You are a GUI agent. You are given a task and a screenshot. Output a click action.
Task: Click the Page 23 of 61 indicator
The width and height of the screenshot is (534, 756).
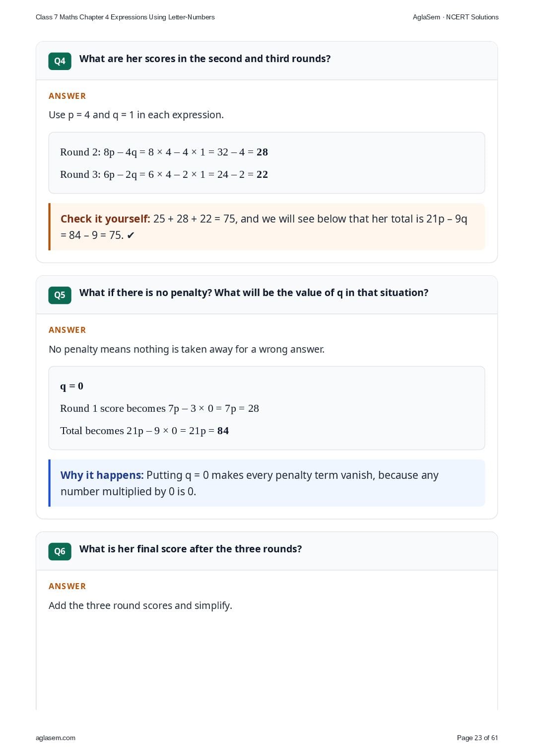click(x=477, y=738)
